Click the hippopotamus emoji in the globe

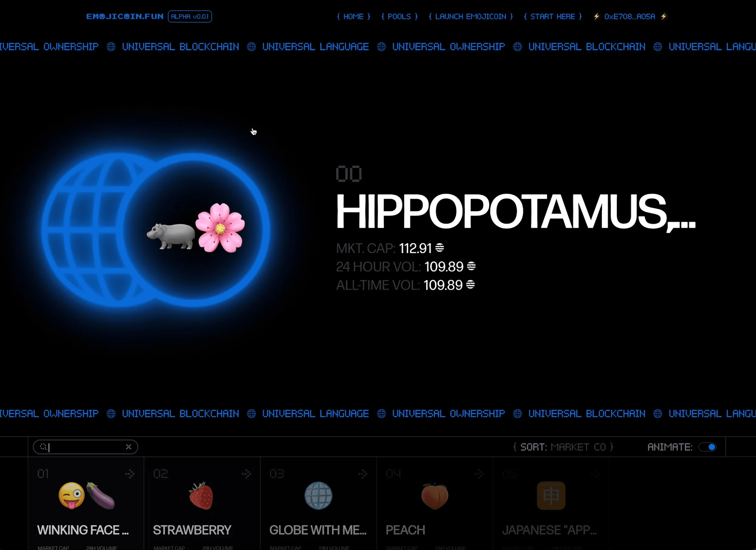(171, 236)
